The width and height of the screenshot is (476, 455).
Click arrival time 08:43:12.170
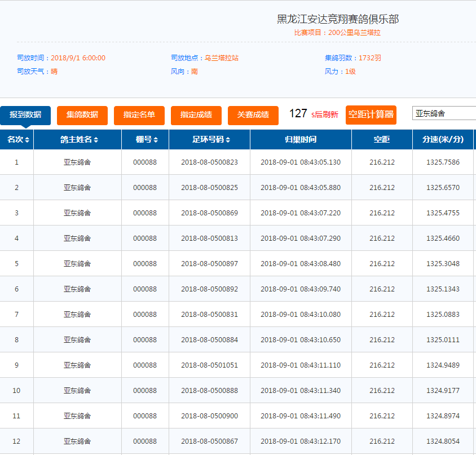pos(320,441)
